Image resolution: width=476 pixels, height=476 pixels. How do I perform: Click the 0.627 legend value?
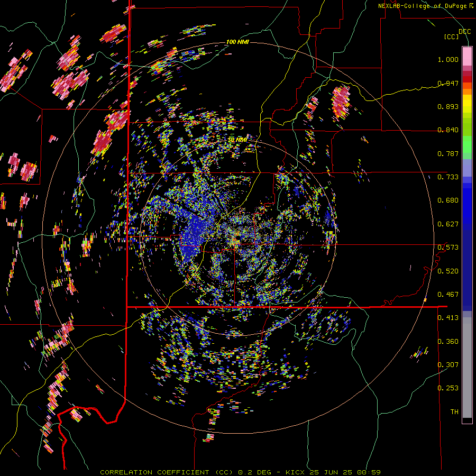448,224
